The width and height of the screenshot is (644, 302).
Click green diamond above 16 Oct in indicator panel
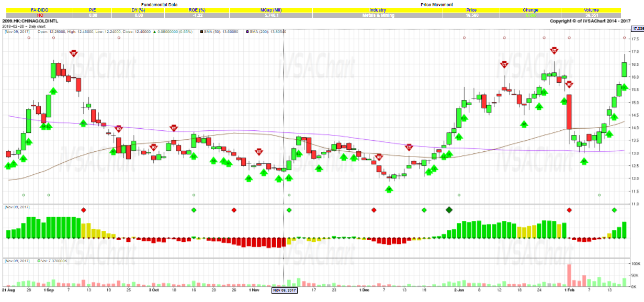coord(194,210)
